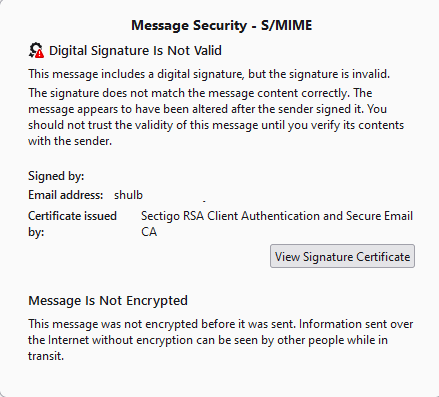Click the Message Is Not Encrypted heading

[x=108, y=301]
